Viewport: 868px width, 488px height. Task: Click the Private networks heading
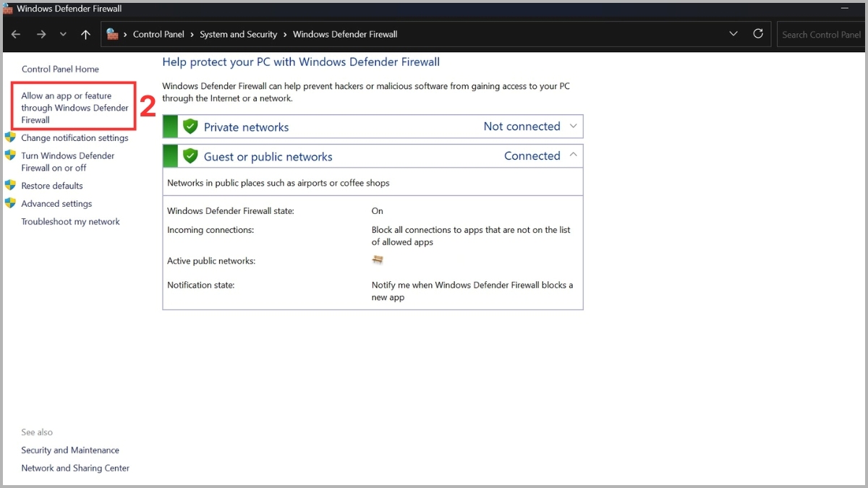pos(246,127)
